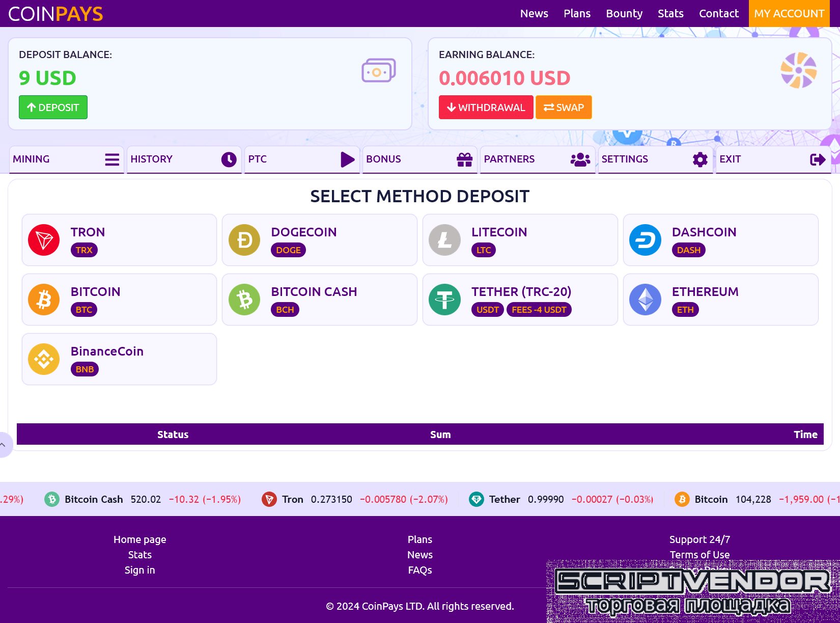
Task: Click the Ethereum logo icon
Action: 645,300
